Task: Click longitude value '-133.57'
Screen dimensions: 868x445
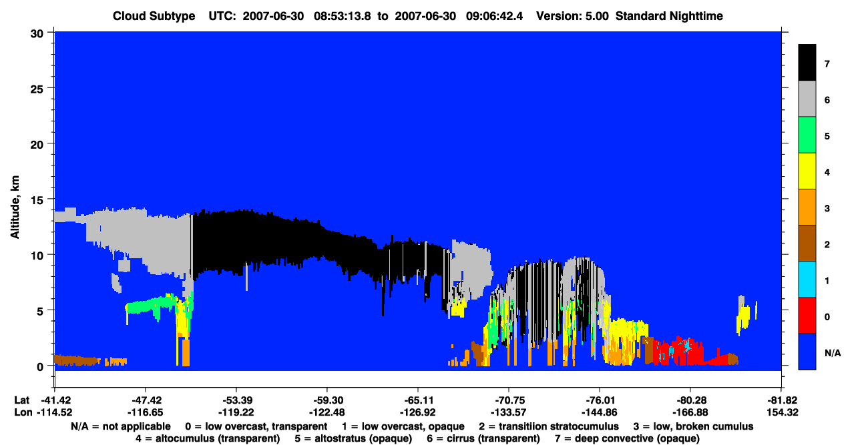Action: coord(508,412)
